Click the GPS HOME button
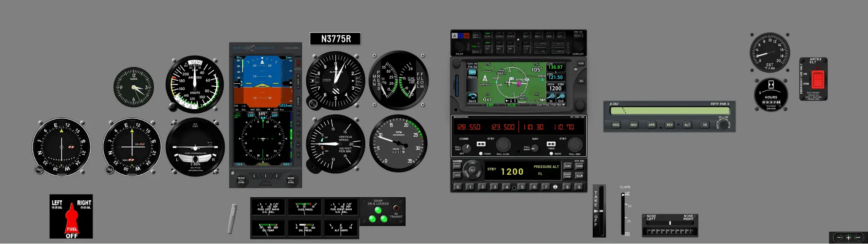Viewport: 868px width, 244px height. 581,64
